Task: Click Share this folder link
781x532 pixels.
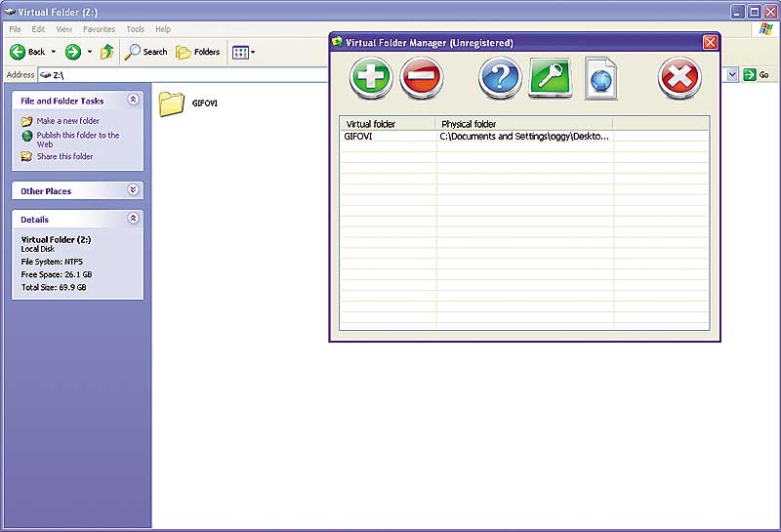Action: [x=64, y=156]
